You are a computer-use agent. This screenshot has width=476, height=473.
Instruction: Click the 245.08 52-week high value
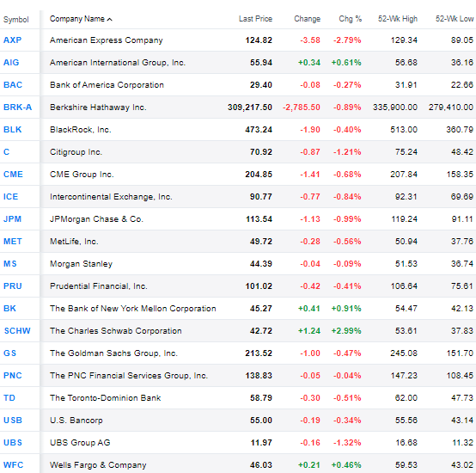(404, 353)
